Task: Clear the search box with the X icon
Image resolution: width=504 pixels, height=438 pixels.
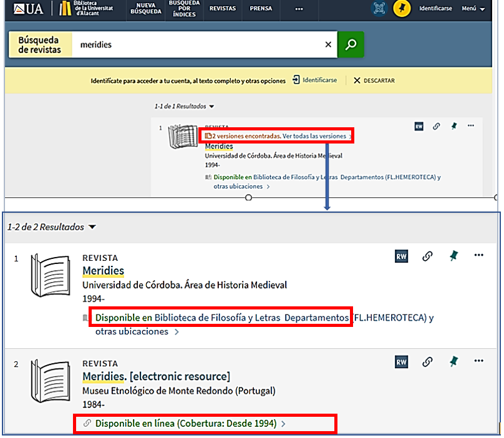Action: click(328, 44)
